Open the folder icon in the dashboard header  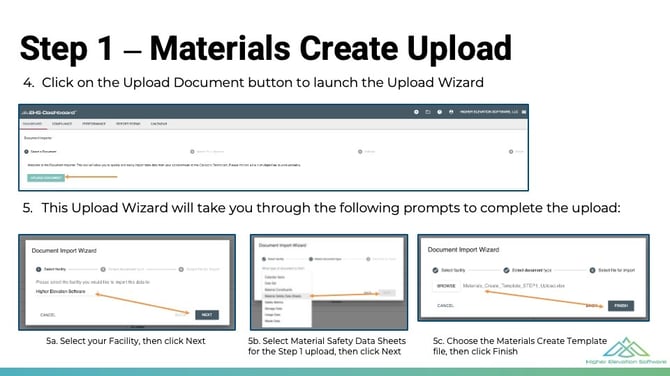click(x=428, y=112)
